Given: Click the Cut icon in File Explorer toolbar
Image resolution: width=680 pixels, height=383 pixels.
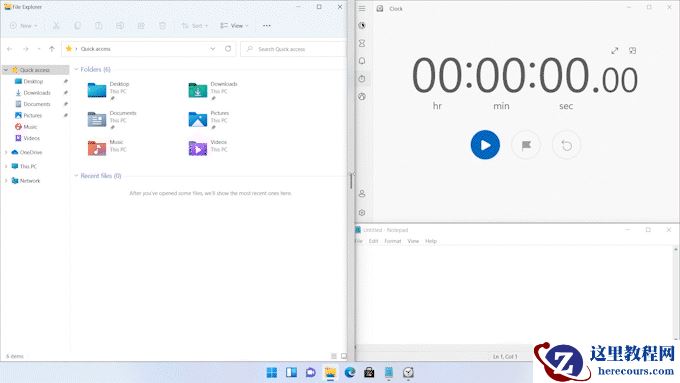Looking at the screenshot, I should (x=56, y=26).
